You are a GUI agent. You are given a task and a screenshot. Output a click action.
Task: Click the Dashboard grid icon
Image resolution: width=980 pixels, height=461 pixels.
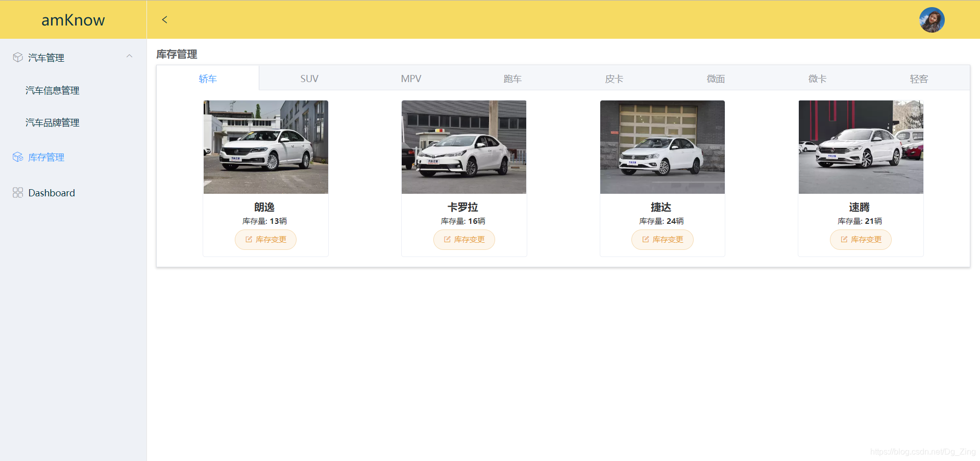point(18,193)
